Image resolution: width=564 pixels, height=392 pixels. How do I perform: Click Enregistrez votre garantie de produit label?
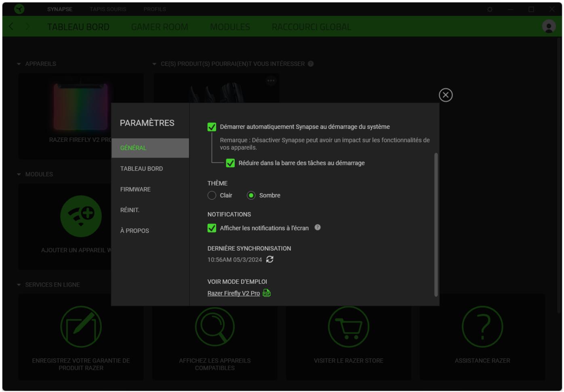(81, 364)
